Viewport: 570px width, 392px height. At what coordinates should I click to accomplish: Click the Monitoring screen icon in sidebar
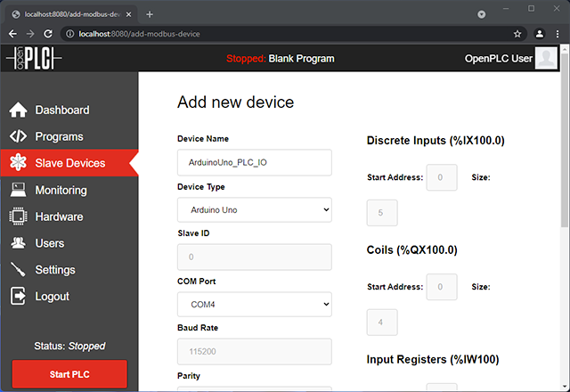[x=18, y=190]
